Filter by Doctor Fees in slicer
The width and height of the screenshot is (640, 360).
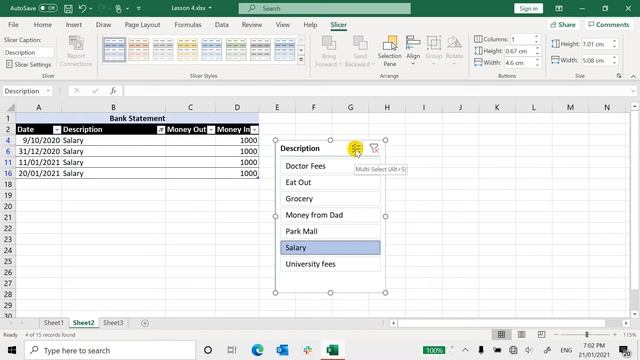330,166
